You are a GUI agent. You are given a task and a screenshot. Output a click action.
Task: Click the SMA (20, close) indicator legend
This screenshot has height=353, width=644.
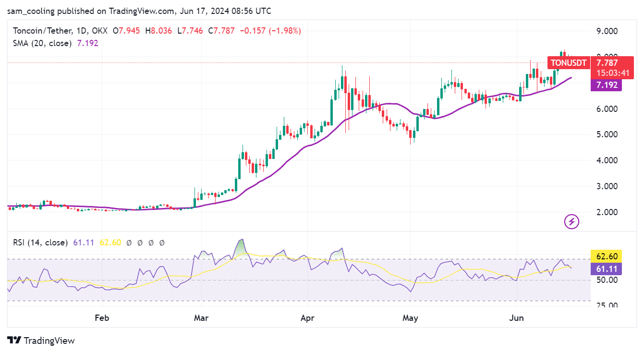42,43
